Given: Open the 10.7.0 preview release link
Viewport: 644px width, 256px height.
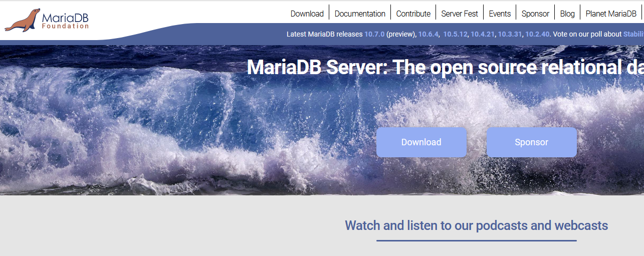Looking at the screenshot, I should (374, 34).
